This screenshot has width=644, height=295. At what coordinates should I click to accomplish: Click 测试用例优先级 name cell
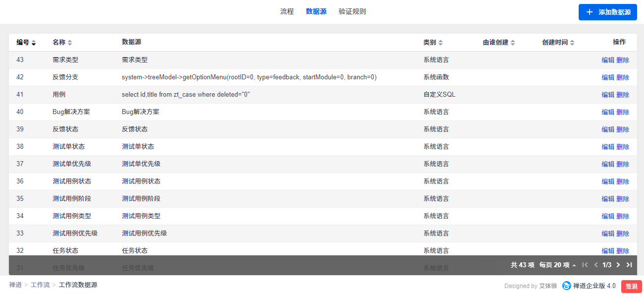pyautogui.click(x=75, y=234)
